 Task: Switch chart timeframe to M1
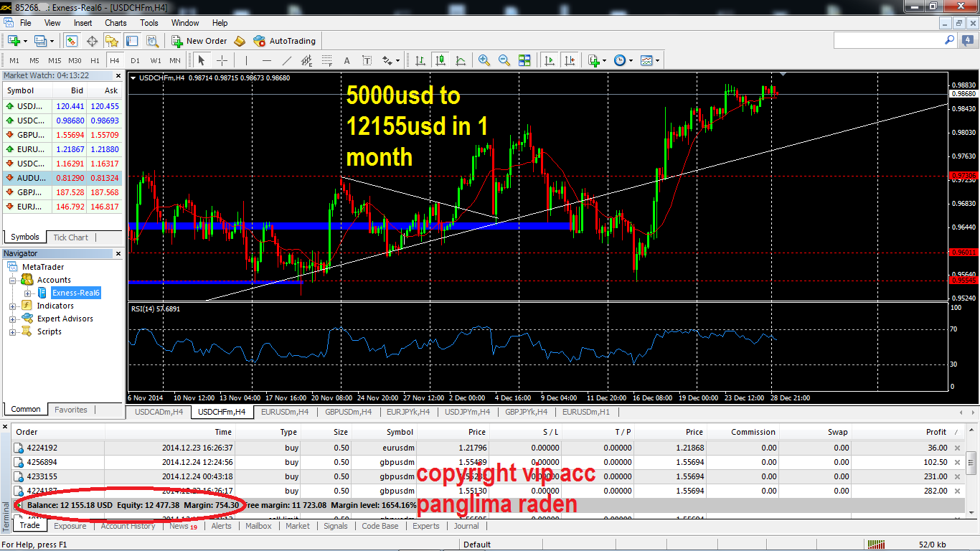coord(14,60)
